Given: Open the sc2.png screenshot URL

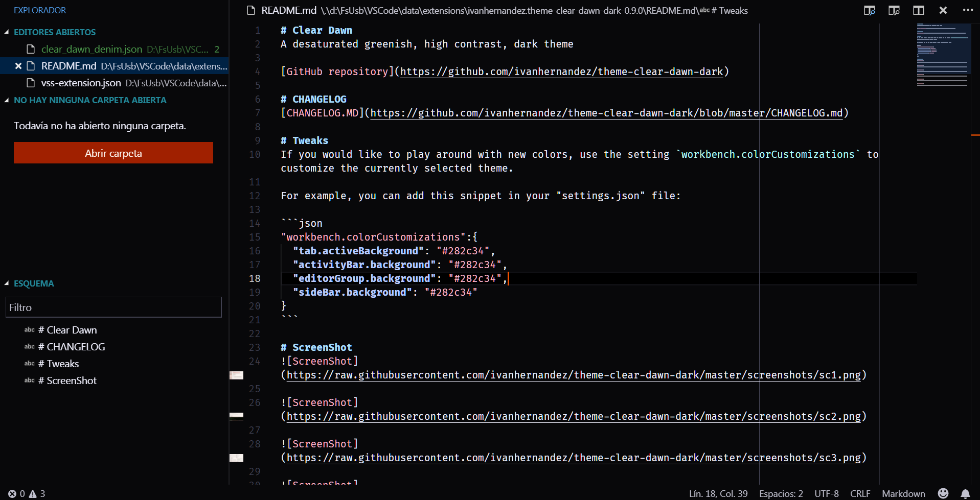Looking at the screenshot, I should (574, 416).
